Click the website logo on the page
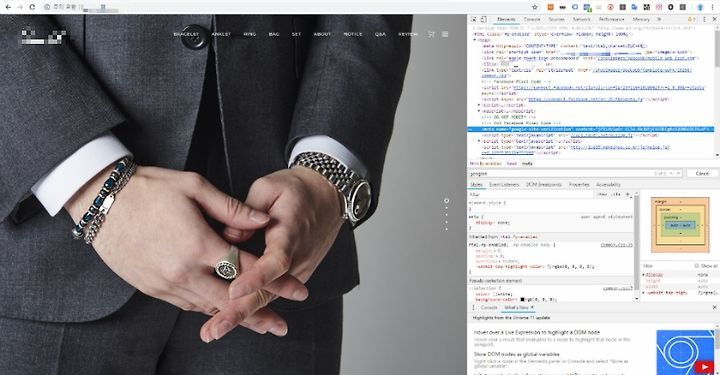The image size is (720, 375). point(44,37)
